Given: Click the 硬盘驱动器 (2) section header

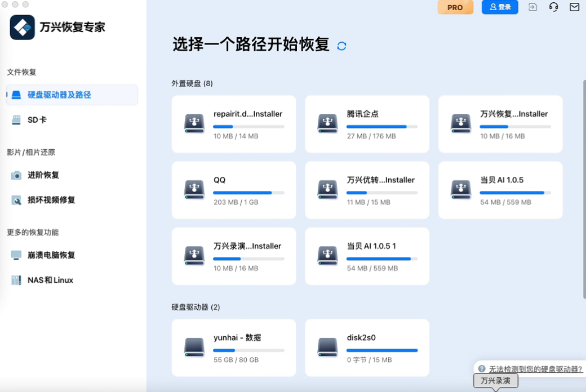Looking at the screenshot, I should (196, 307).
